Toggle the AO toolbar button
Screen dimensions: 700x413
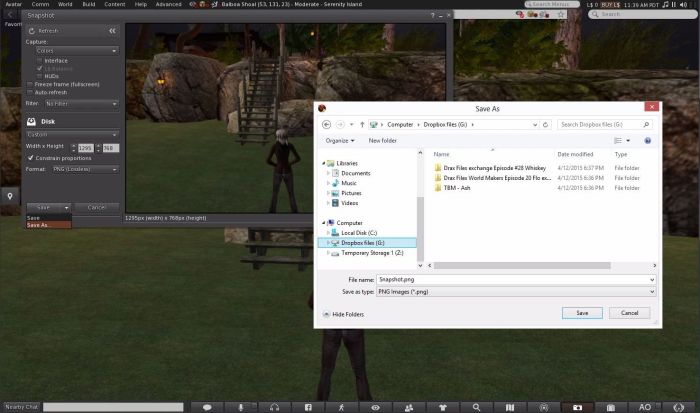pos(645,407)
